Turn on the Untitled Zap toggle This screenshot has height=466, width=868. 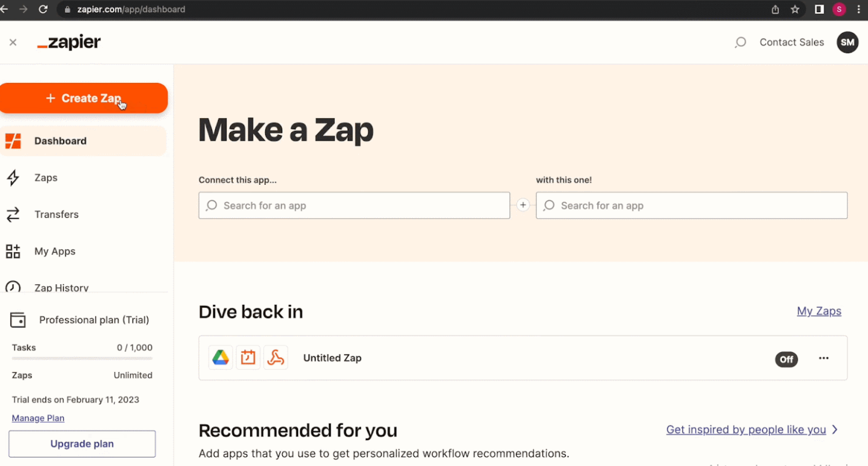click(786, 359)
